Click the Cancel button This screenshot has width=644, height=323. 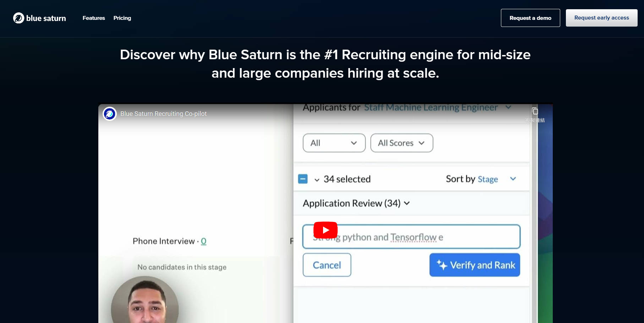click(326, 265)
